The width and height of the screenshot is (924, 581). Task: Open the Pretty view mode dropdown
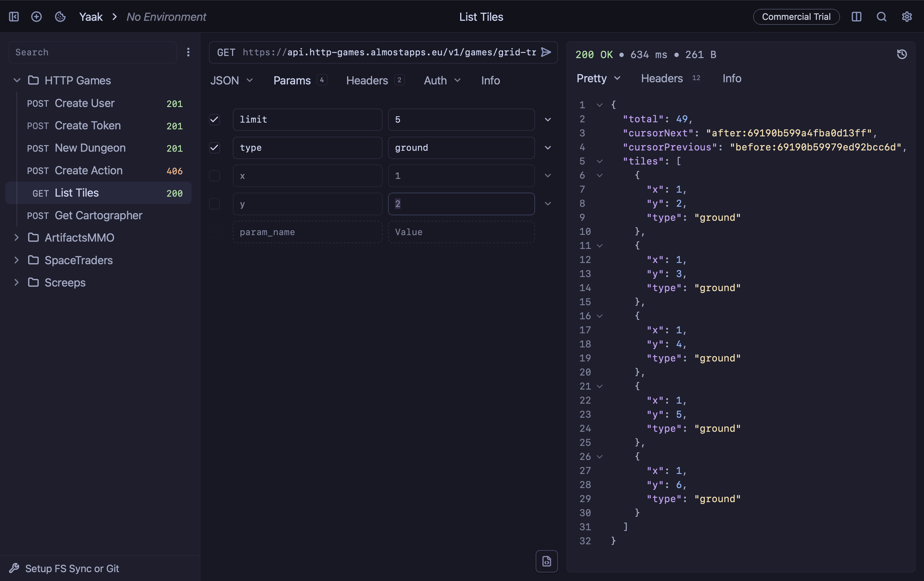tap(598, 78)
